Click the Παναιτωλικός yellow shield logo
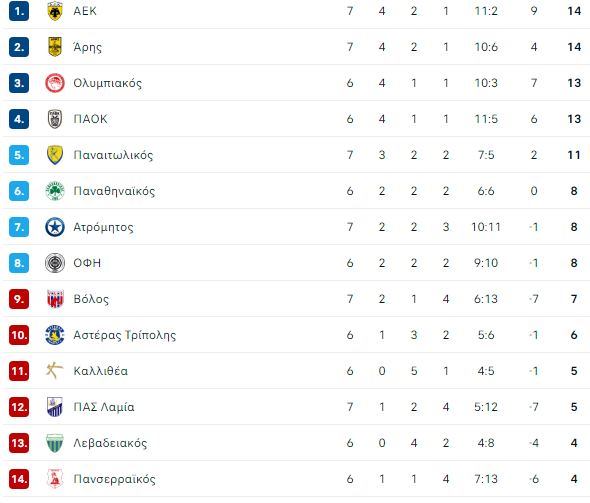The height and width of the screenshot is (503, 590). (x=55, y=155)
